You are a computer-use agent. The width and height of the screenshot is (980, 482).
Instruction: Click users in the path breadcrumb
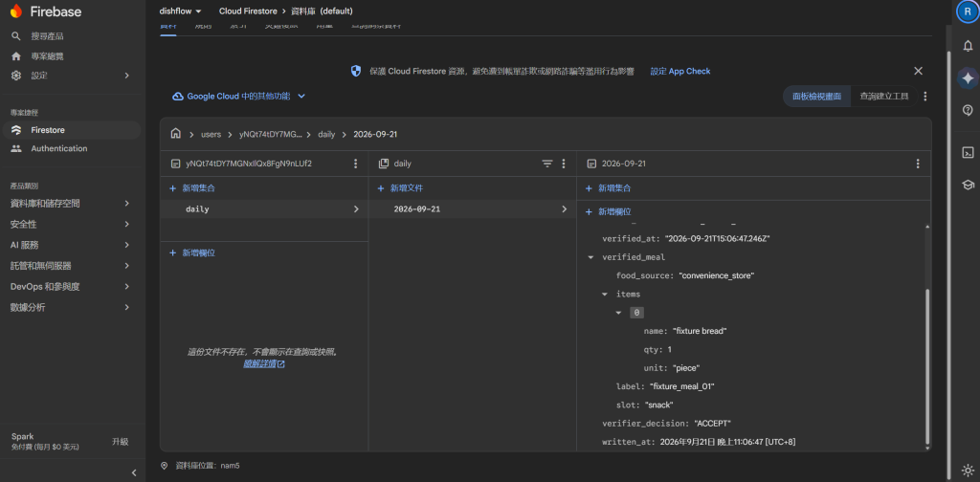point(212,134)
